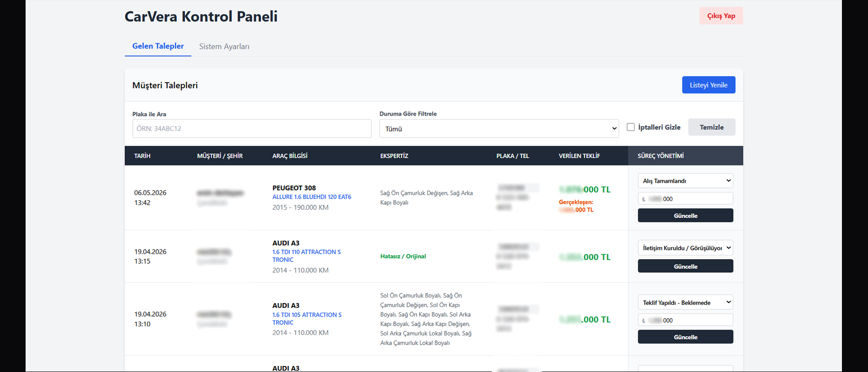Click the EKSPERTİZ column header
The width and height of the screenshot is (868, 372).
(x=394, y=156)
